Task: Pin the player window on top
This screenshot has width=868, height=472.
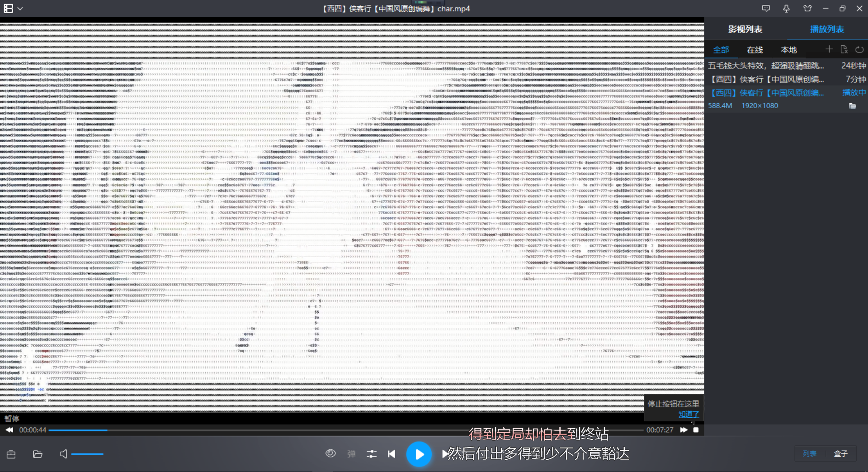Action: (787, 9)
